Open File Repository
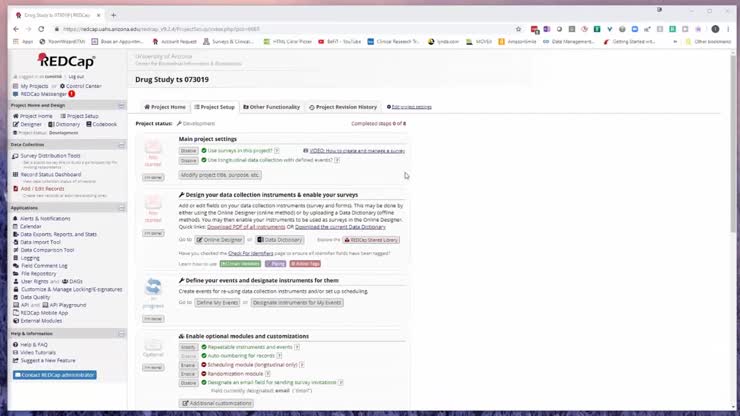The width and height of the screenshot is (740, 416). coord(38,274)
